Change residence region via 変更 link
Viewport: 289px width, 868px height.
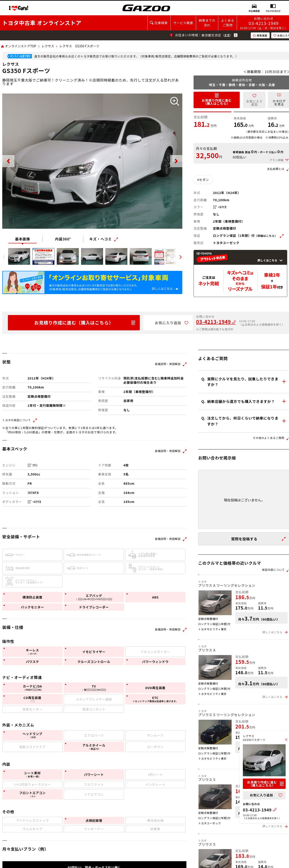227,35
